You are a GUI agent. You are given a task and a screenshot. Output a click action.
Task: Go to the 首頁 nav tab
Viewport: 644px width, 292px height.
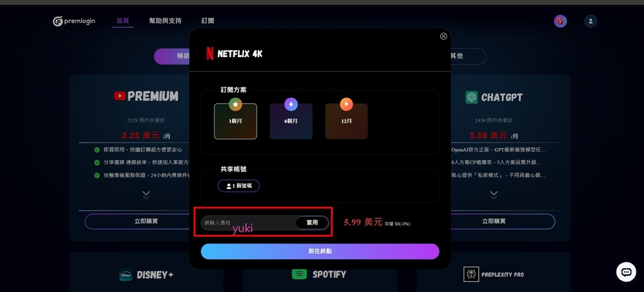[123, 21]
